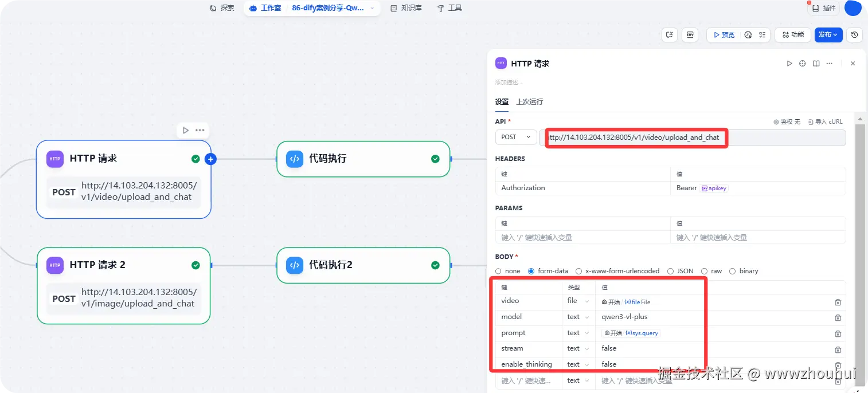Viewport: 868px width, 393px height.
Task: Click the locate-node target icon in panel header
Action: (x=803, y=64)
